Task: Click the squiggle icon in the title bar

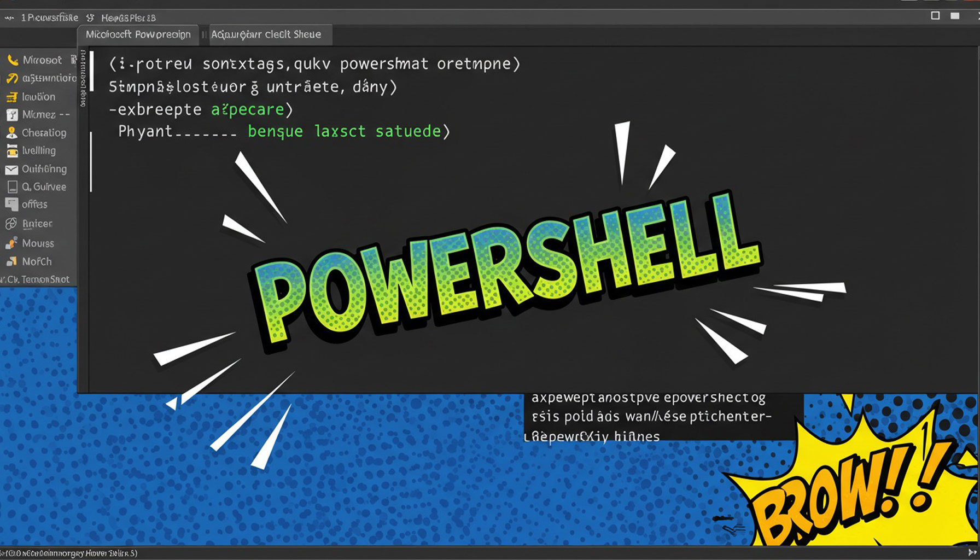Action: [x=9, y=17]
